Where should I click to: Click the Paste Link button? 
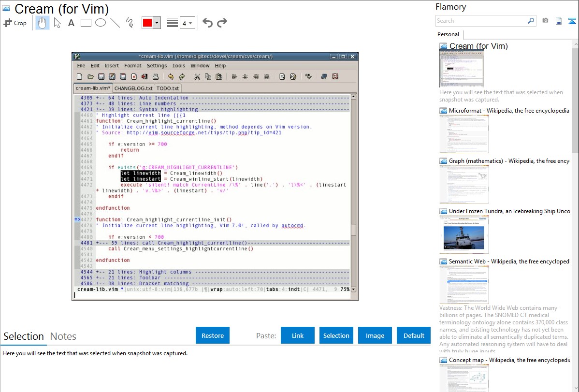point(298,335)
